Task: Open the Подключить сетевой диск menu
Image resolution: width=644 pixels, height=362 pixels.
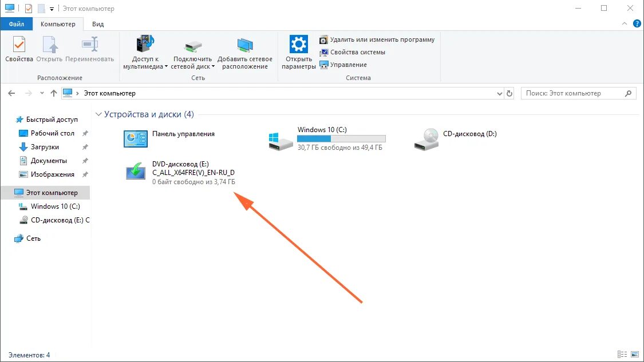Action: [192, 53]
